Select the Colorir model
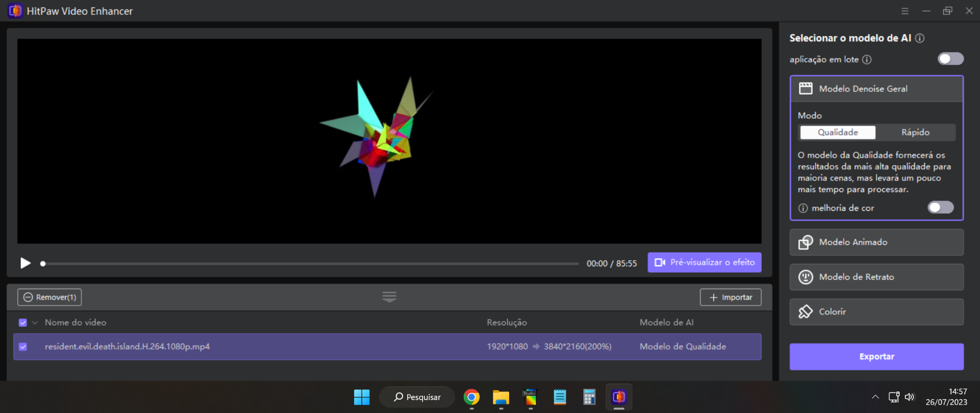The height and width of the screenshot is (413, 980). coord(877,312)
